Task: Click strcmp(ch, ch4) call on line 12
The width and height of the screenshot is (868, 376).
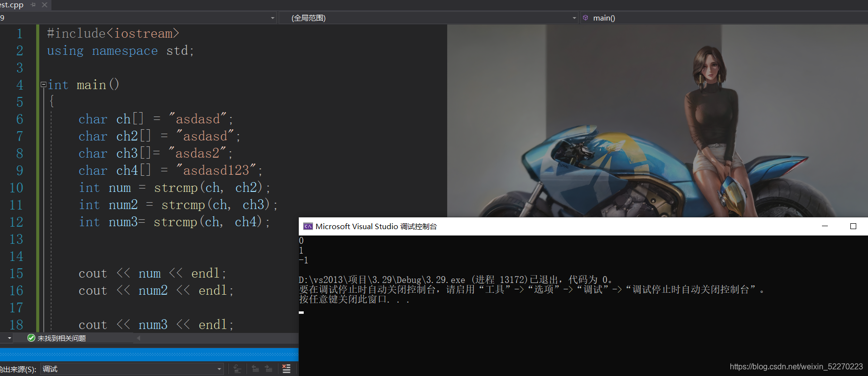Action: pyautogui.click(x=208, y=222)
